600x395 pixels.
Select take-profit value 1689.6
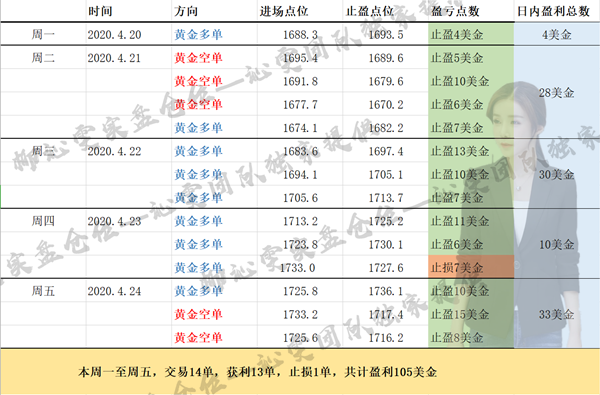386,58
